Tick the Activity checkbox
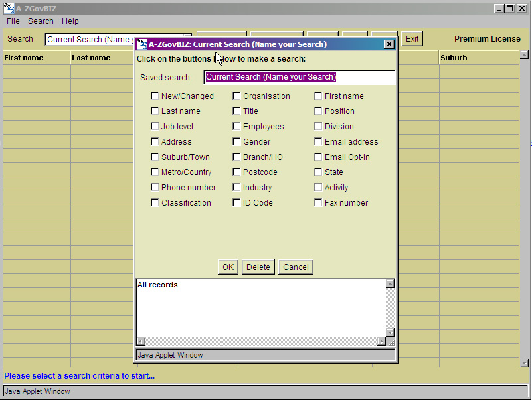This screenshot has width=532, height=400. tap(318, 188)
